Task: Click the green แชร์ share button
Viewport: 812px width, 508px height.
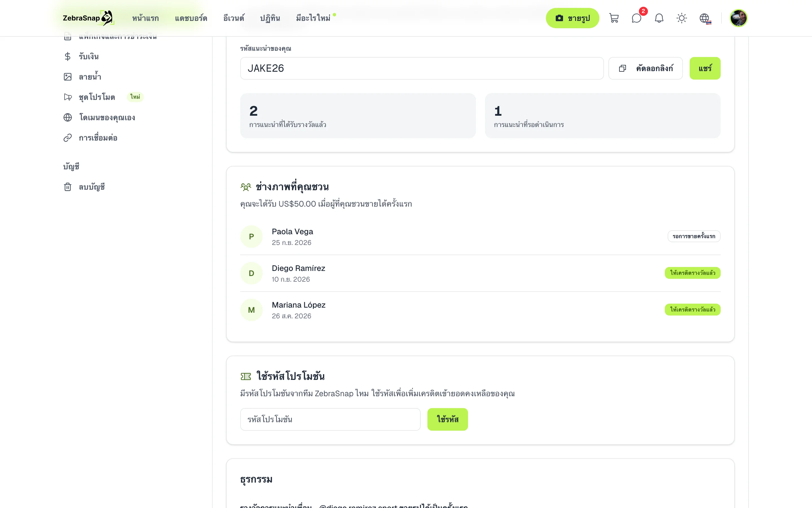Action: point(705,68)
